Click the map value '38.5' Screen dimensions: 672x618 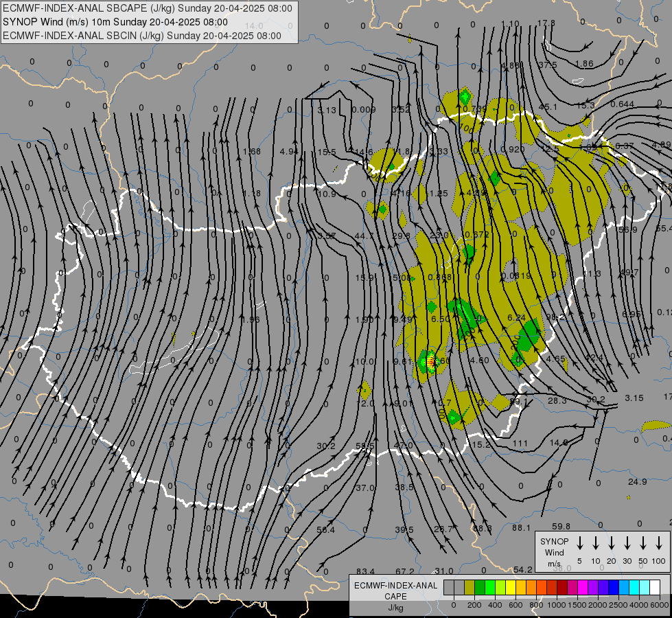coord(404,488)
